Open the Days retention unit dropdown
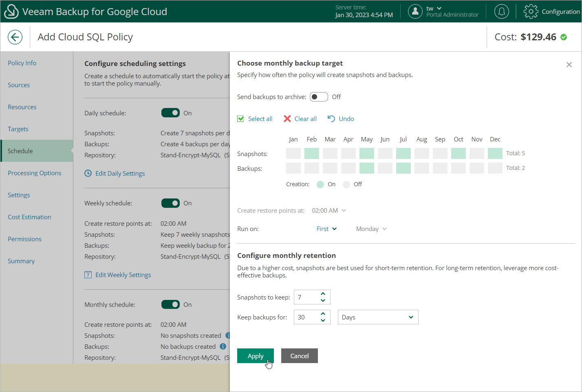Image resolution: width=582 pixels, height=392 pixels. (378, 317)
